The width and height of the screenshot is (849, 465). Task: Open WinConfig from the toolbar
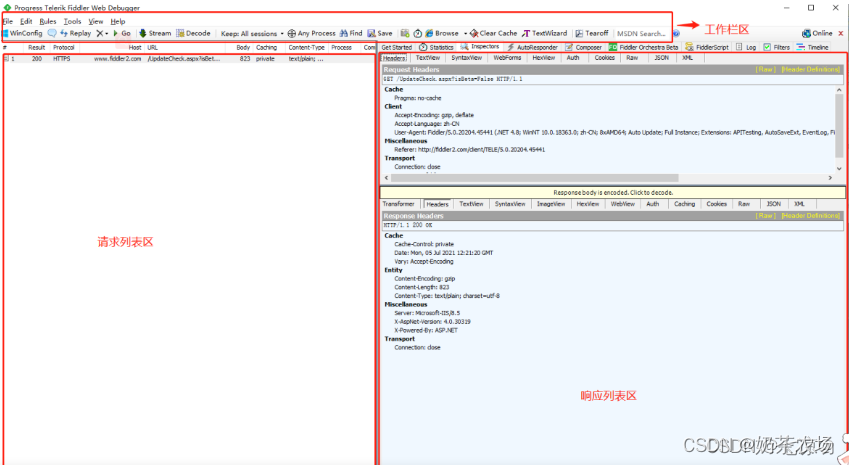click(23, 33)
